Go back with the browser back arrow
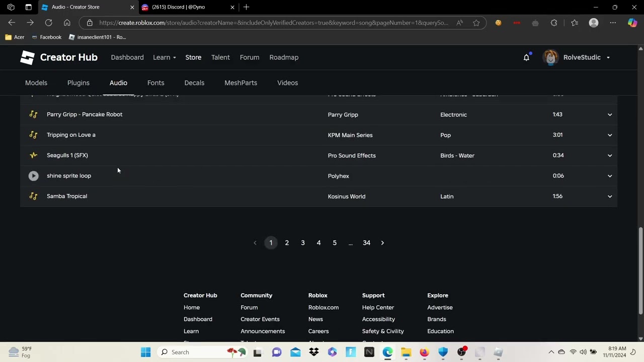 point(12,23)
